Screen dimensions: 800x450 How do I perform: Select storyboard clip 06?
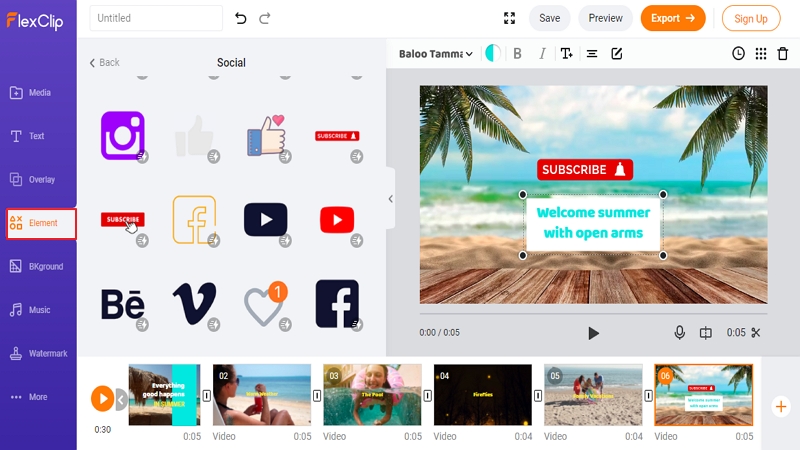704,395
